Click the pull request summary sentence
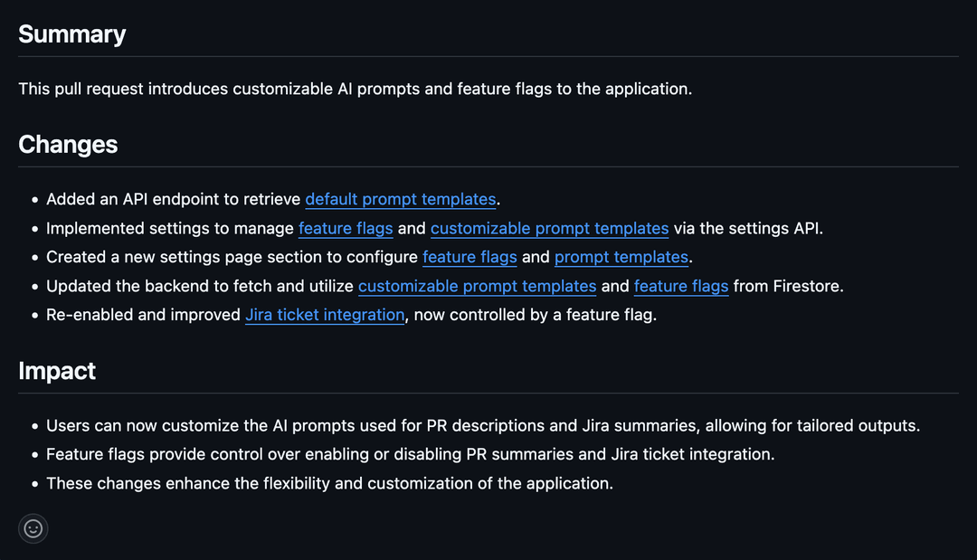This screenshot has width=977, height=560. click(x=356, y=89)
